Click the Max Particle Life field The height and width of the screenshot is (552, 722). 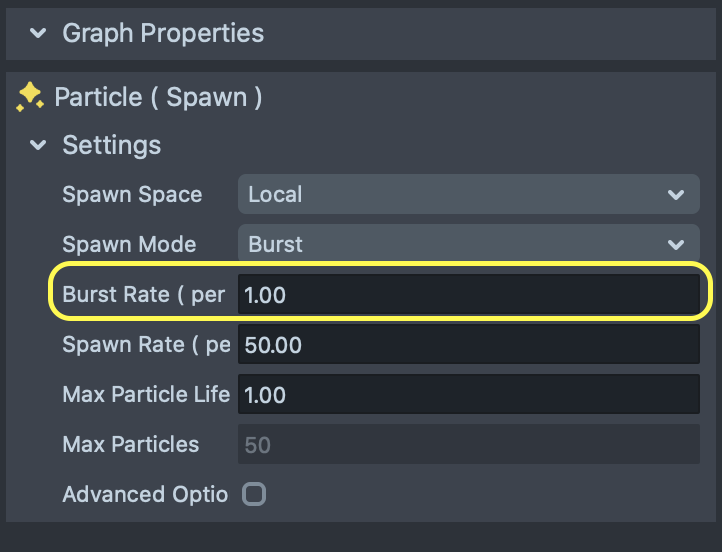[467, 395]
